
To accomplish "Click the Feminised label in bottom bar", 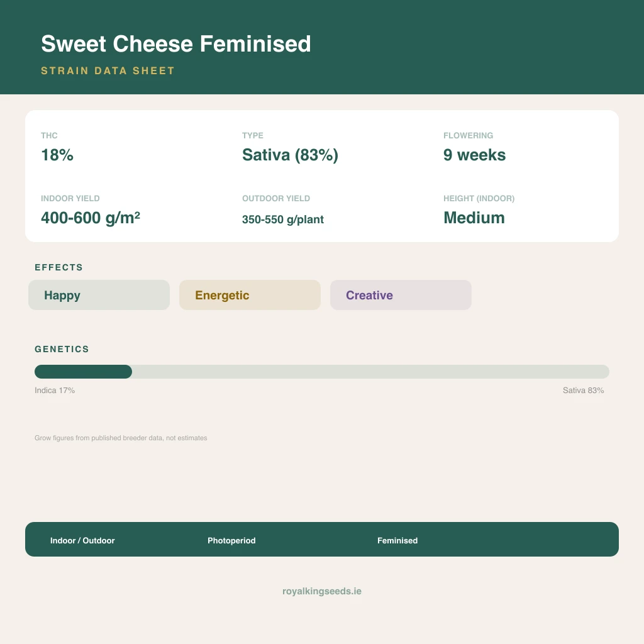I will pos(397,540).
